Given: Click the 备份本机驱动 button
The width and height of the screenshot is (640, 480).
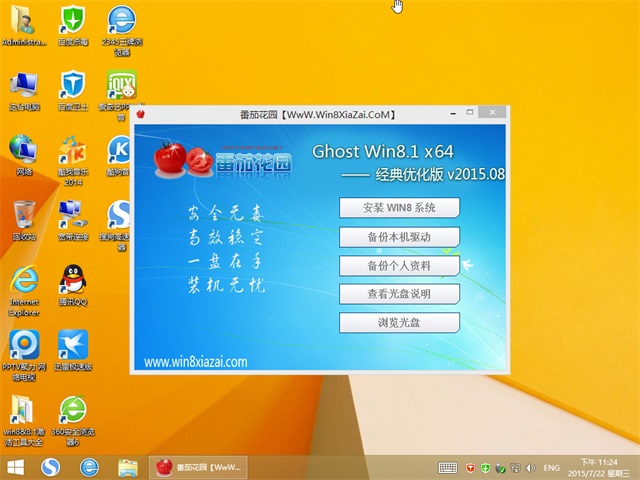Looking at the screenshot, I should point(399,237).
